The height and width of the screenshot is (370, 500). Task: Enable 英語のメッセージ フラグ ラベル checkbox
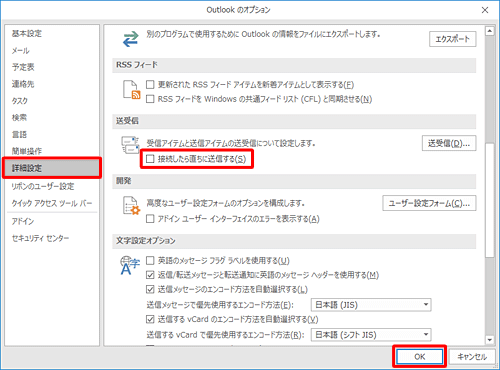[150, 260]
